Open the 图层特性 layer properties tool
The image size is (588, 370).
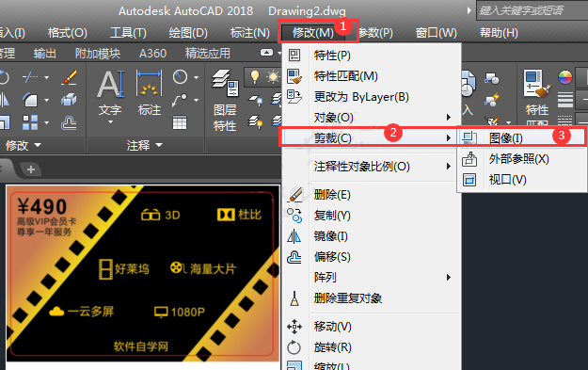pyautogui.click(x=225, y=100)
